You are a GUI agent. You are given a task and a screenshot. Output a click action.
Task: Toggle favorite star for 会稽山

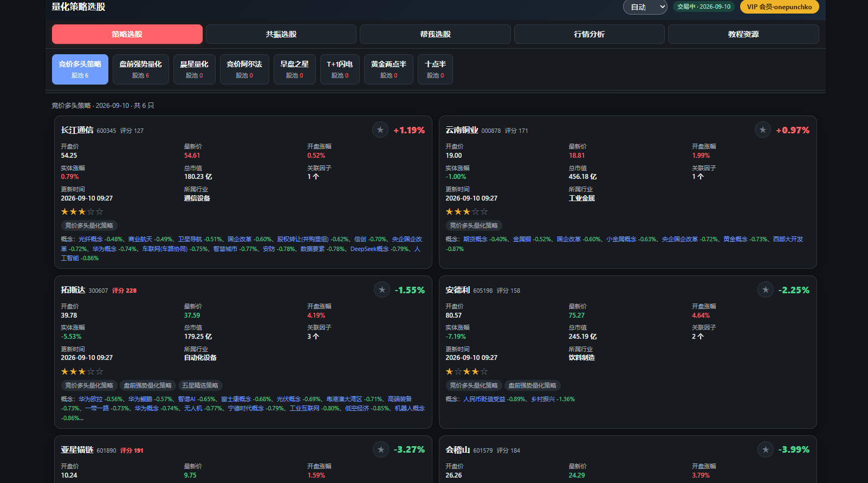click(766, 449)
